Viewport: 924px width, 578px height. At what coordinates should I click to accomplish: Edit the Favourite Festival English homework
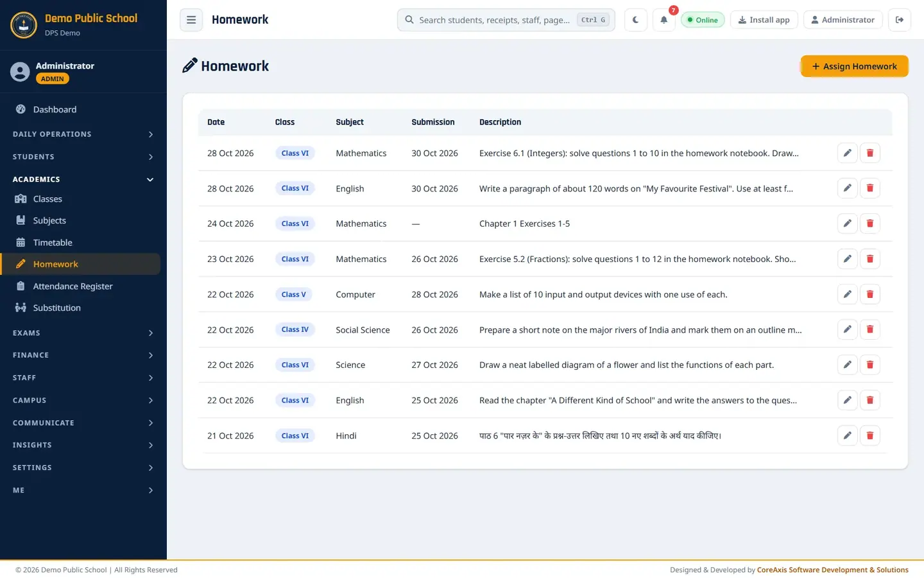pyautogui.click(x=848, y=188)
